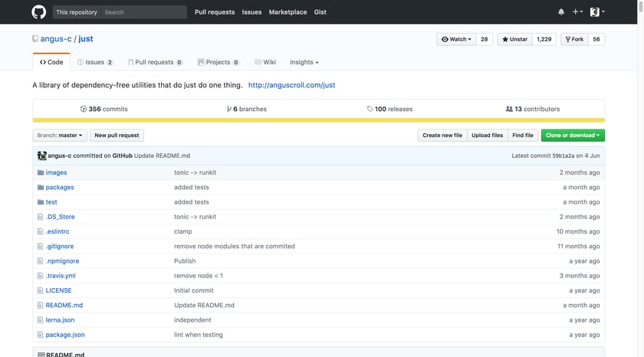644x357 pixels.
Task: Open Gist in top navigation
Action: click(x=320, y=12)
